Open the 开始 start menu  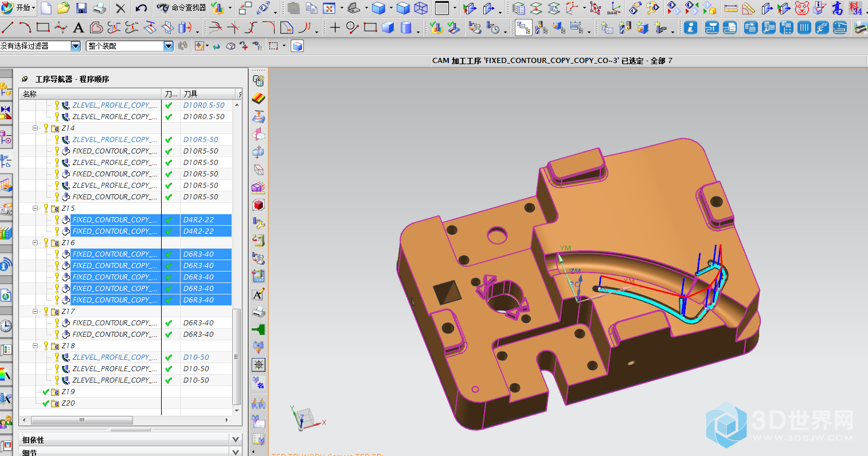click(18, 8)
